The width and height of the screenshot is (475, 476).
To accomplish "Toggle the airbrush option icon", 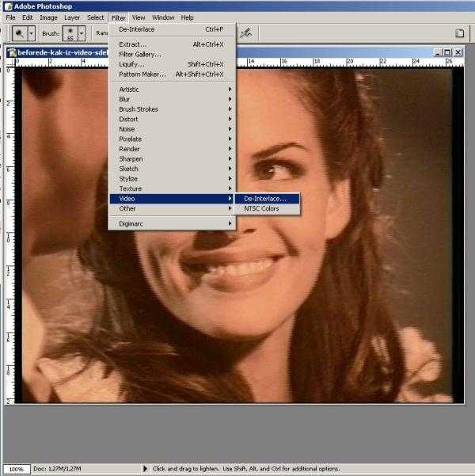I will pyautogui.click(x=246, y=33).
